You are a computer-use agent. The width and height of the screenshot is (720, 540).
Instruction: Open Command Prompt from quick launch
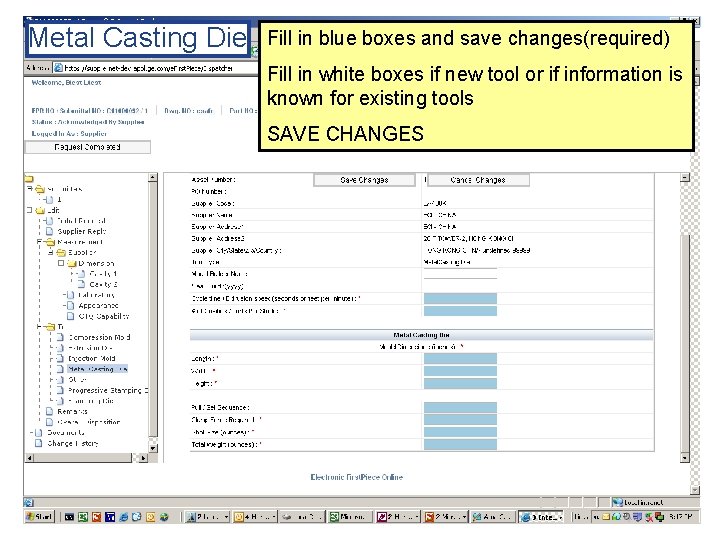tap(69, 517)
